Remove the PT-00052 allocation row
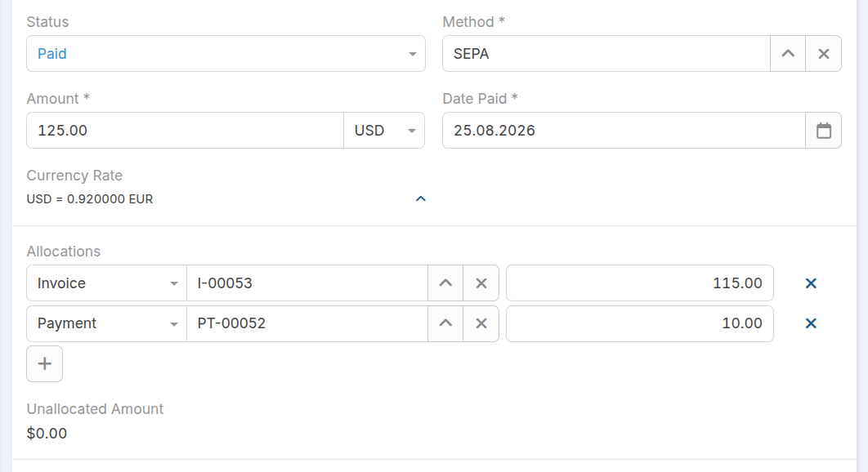This screenshot has height=472, width=868. point(811,323)
